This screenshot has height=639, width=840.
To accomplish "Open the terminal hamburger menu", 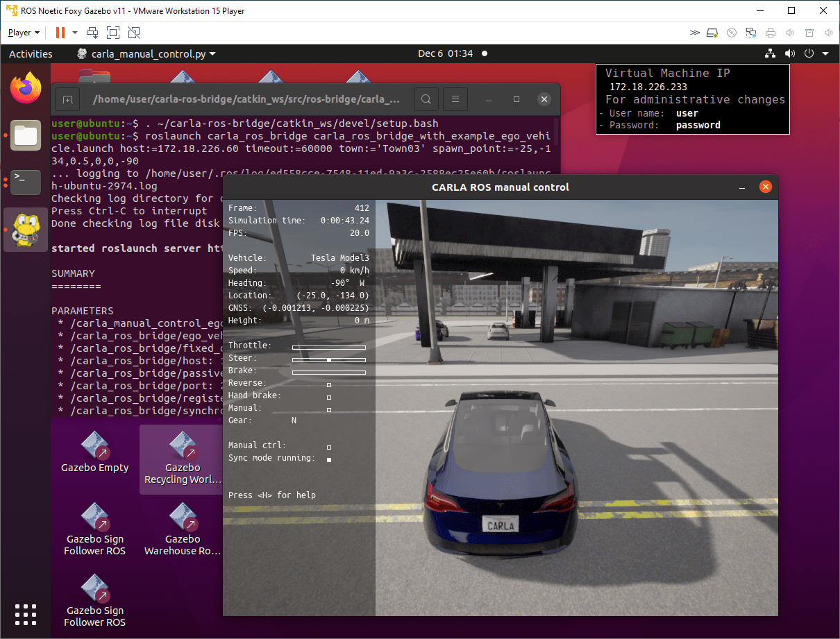I will (x=454, y=99).
